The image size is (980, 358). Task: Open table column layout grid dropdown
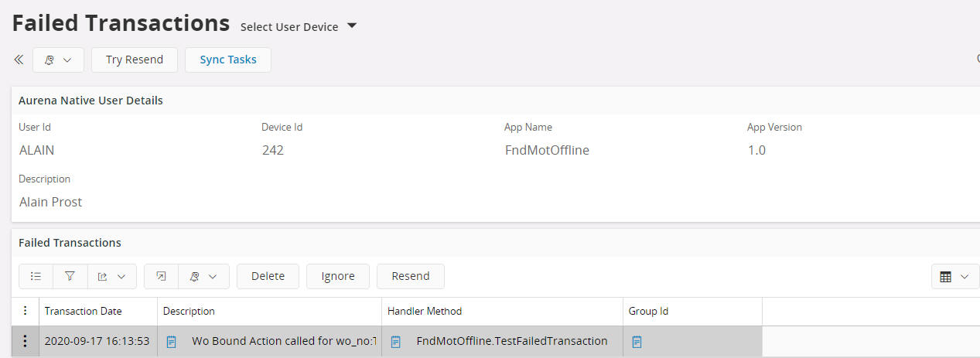[954, 276]
